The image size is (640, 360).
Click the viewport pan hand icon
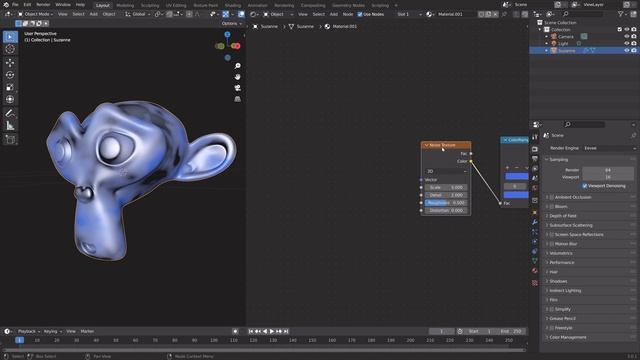click(238, 77)
